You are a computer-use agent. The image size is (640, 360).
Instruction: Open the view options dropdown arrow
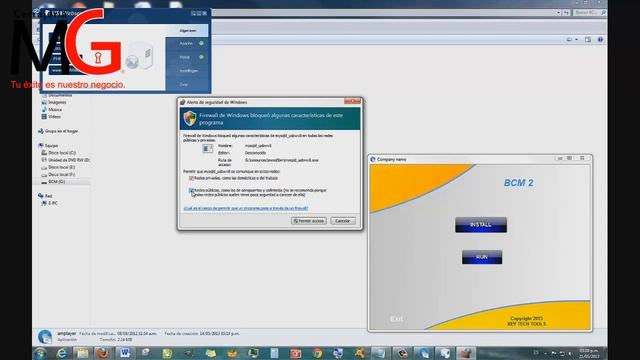coord(576,40)
